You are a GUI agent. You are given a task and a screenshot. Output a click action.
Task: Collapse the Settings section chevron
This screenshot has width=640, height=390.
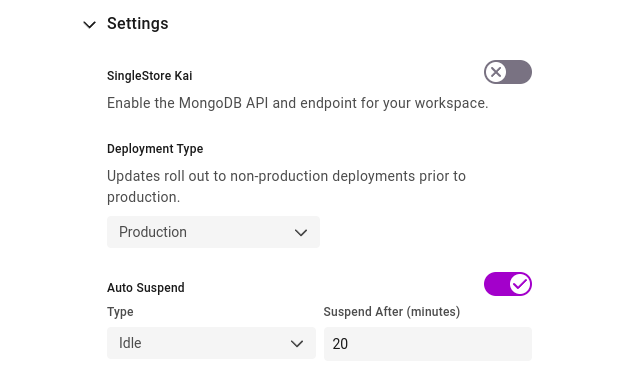pyautogui.click(x=89, y=24)
